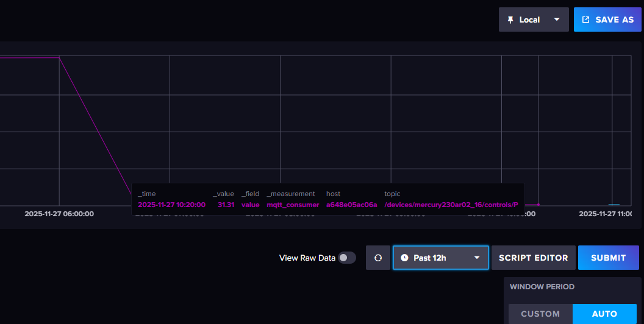Click the host value a648e05ac06a in tooltip
This screenshot has width=644, height=324.
tap(351, 205)
